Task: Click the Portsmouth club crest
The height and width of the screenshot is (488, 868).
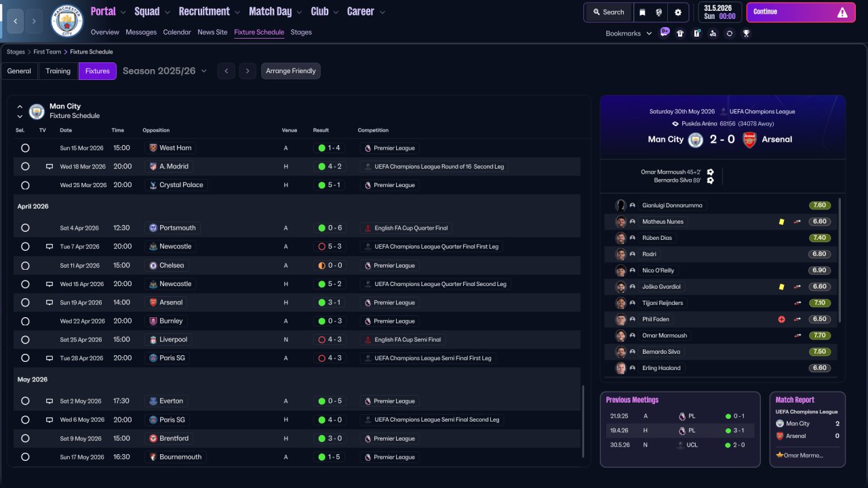Action: click(x=153, y=228)
